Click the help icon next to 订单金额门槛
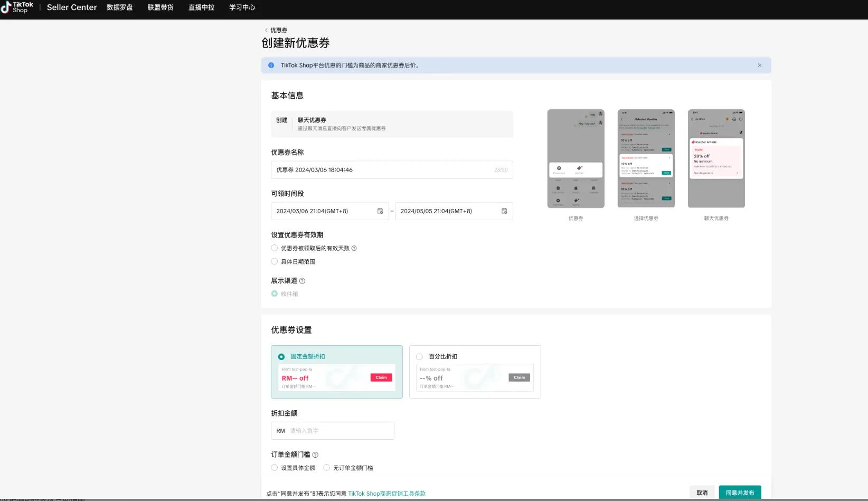The height and width of the screenshot is (501, 868). pos(315,455)
